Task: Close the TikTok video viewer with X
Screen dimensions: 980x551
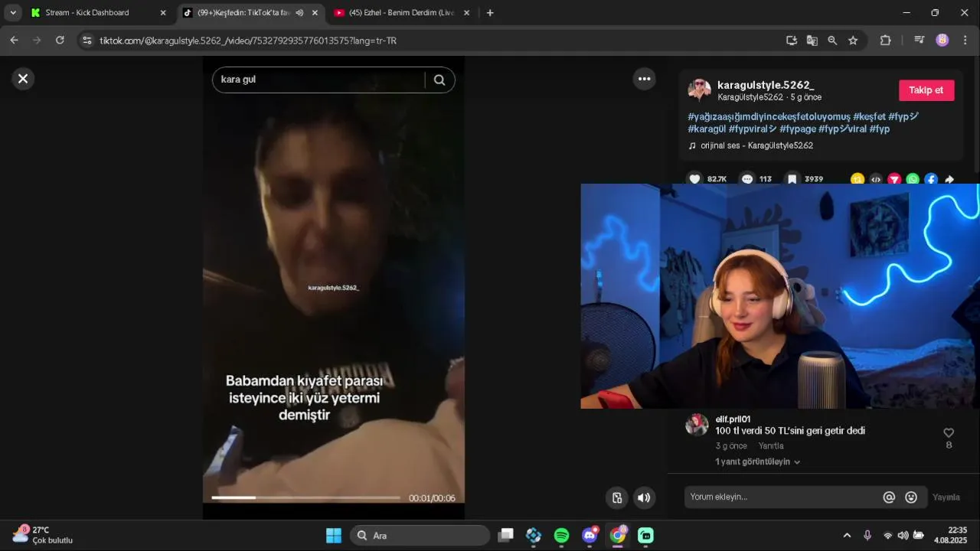Action: [x=23, y=78]
